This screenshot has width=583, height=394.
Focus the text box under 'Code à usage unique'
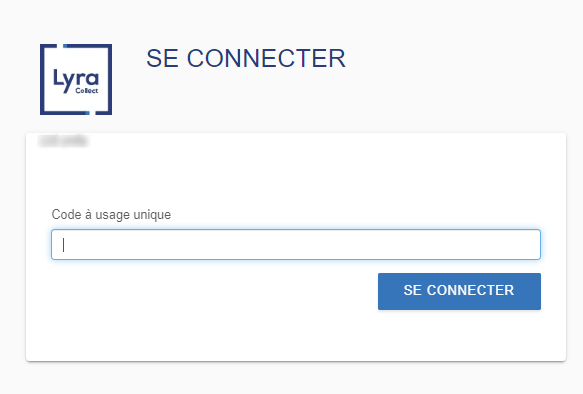[x=296, y=245]
